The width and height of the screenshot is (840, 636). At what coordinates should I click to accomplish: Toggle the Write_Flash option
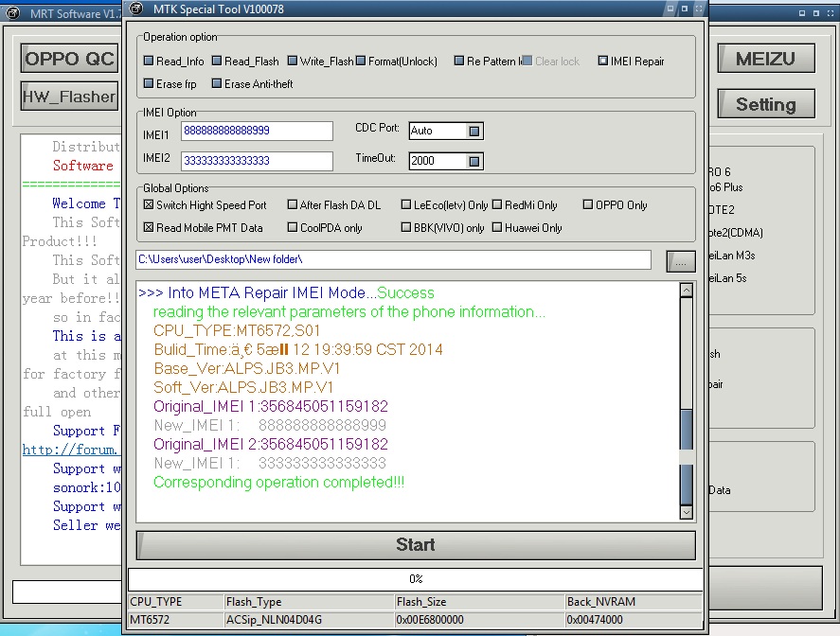pyautogui.click(x=293, y=62)
